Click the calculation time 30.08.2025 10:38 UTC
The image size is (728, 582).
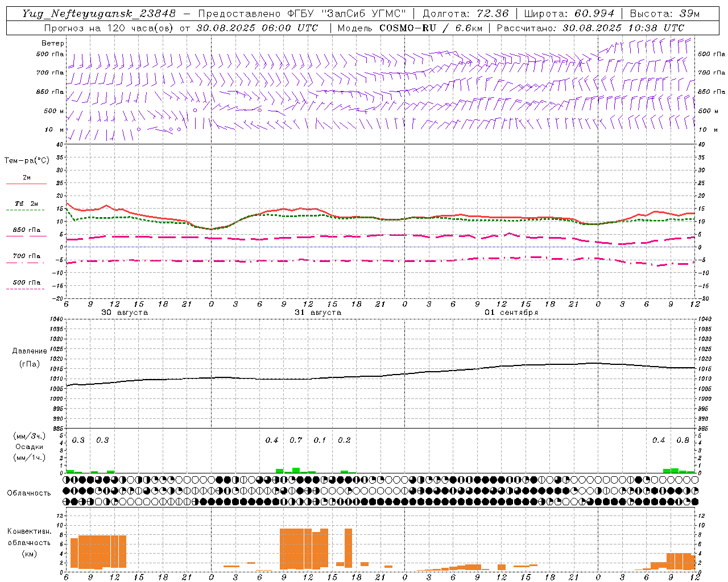[623, 28]
